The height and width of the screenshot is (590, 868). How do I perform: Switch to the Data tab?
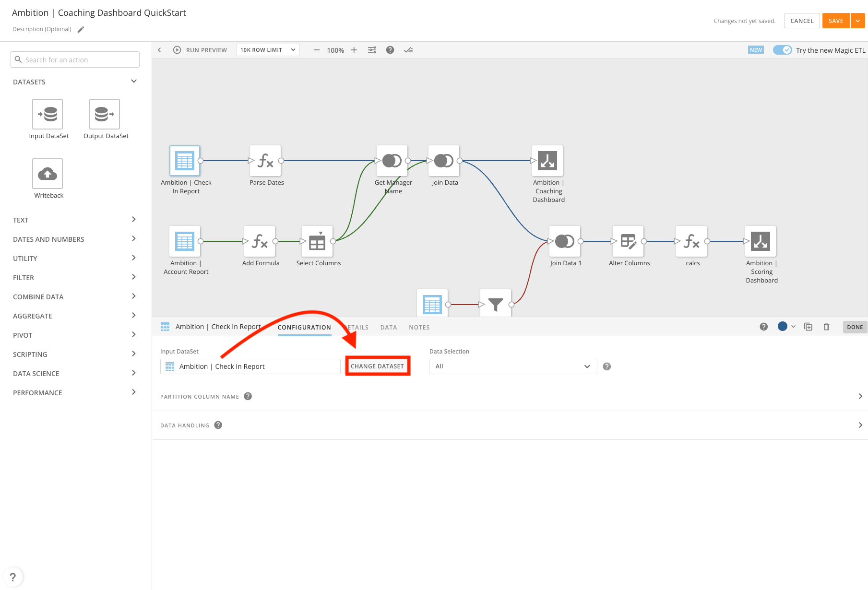[389, 328]
